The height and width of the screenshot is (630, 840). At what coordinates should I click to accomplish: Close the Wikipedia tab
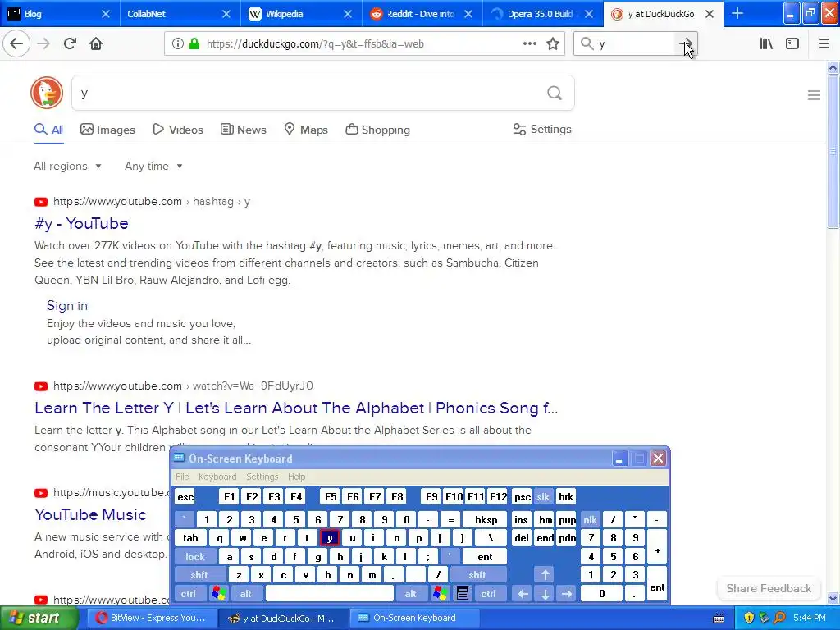coord(348,14)
